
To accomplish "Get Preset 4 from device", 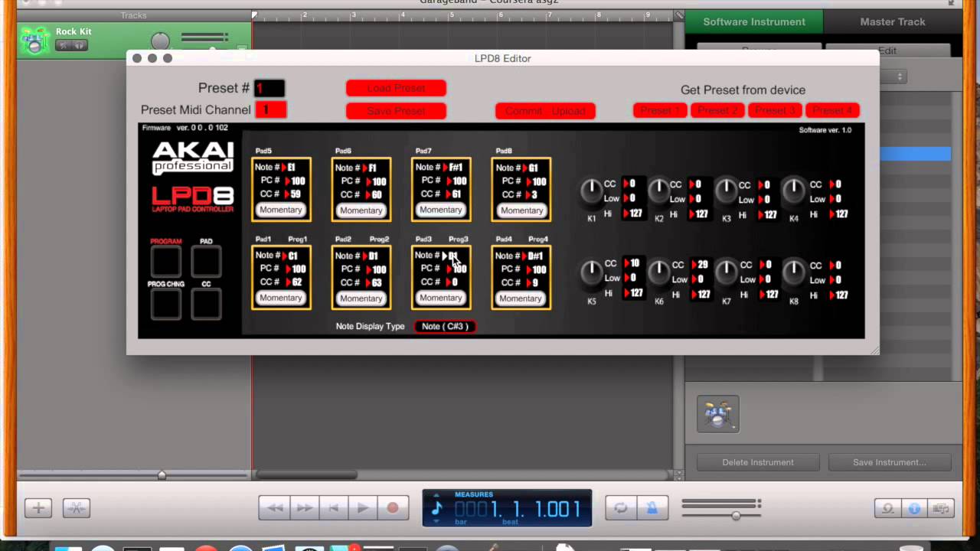I will pyautogui.click(x=832, y=110).
